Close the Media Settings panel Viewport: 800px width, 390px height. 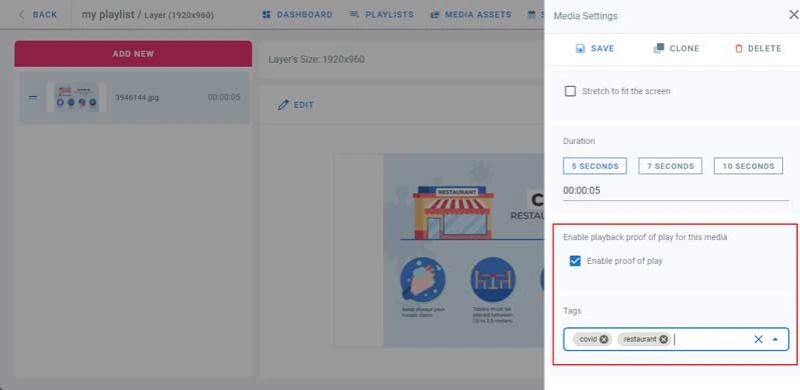tap(793, 15)
